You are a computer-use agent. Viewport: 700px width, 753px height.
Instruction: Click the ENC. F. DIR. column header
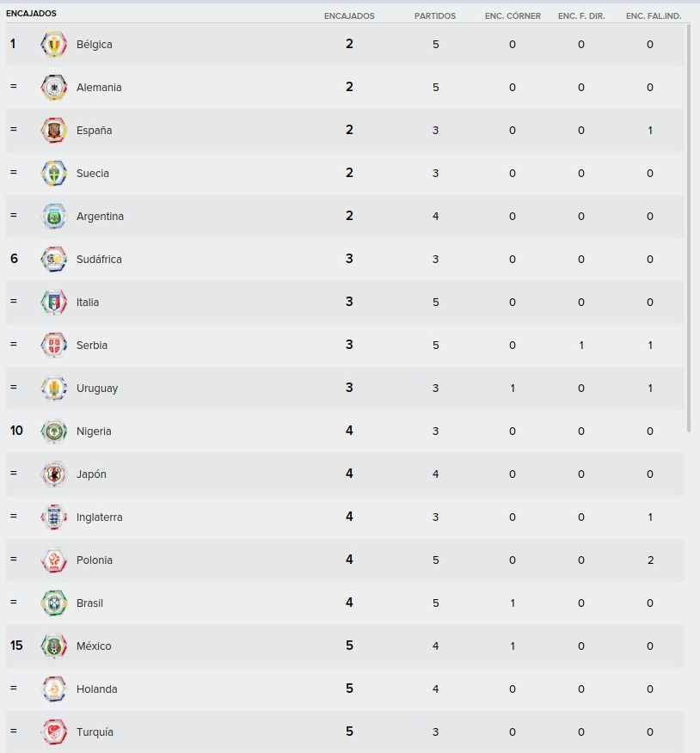pos(581,15)
